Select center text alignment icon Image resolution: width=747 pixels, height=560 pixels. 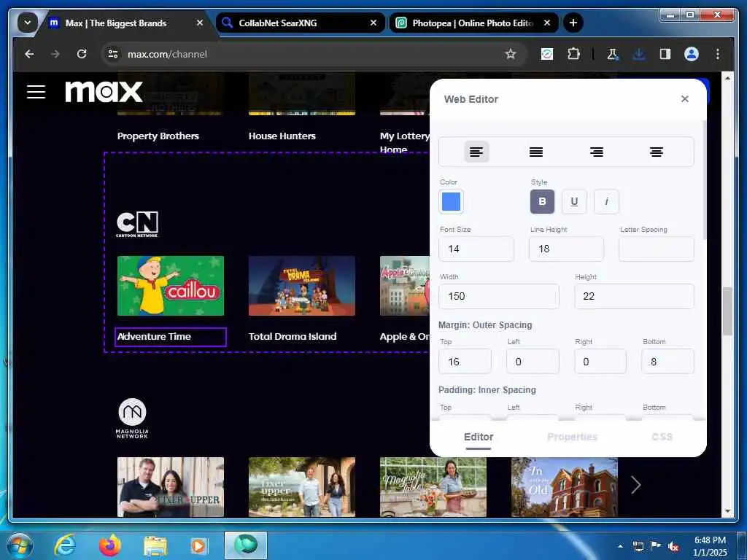pyautogui.click(x=657, y=152)
